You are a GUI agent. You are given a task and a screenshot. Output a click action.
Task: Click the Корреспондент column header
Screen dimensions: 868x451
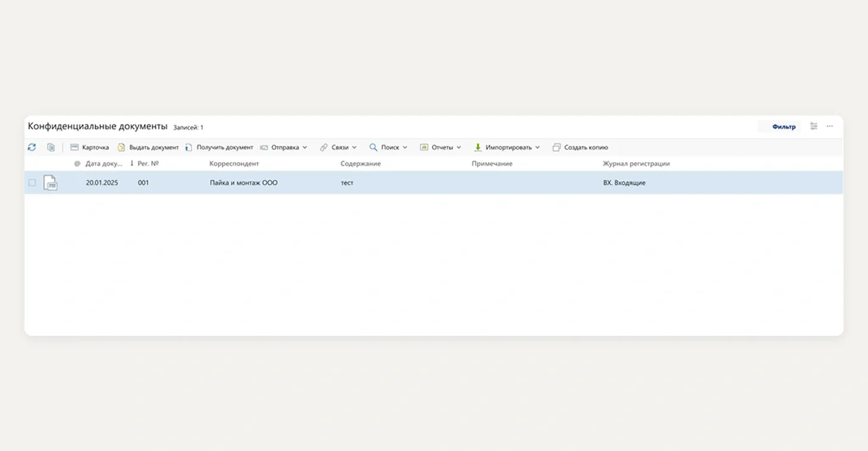pos(234,164)
